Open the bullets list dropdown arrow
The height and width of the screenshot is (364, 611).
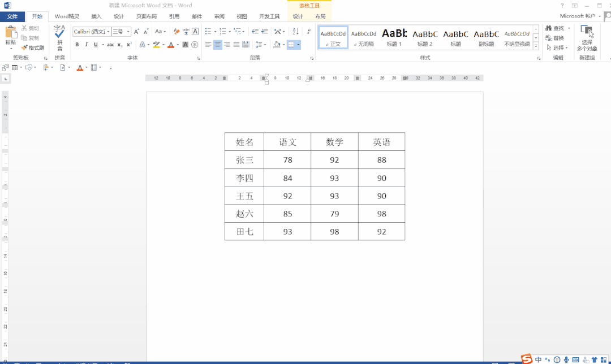coord(215,32)
